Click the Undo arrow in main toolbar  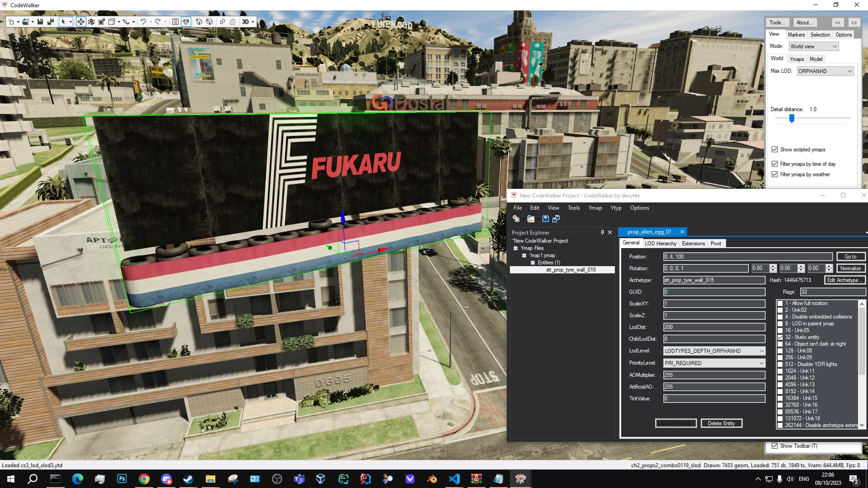click(143, 22)
